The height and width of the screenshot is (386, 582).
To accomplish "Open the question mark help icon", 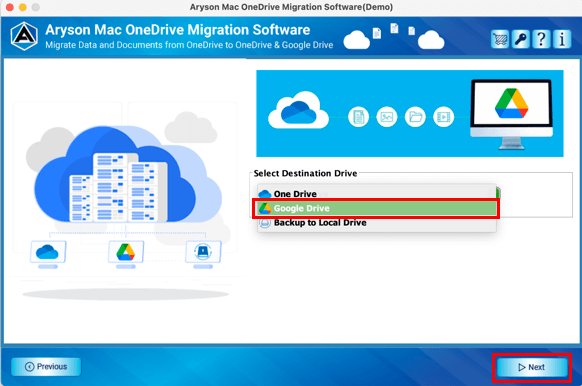I will (541, 39).
